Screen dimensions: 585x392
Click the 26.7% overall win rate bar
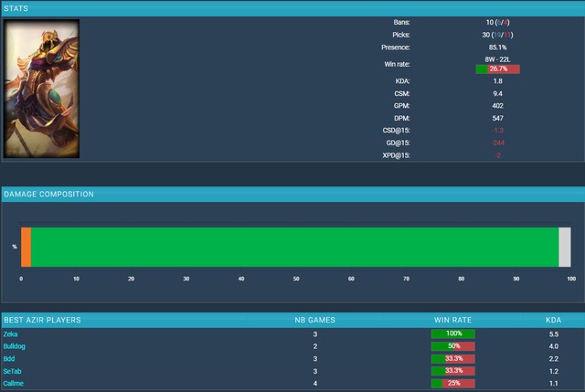pos(497,69)
